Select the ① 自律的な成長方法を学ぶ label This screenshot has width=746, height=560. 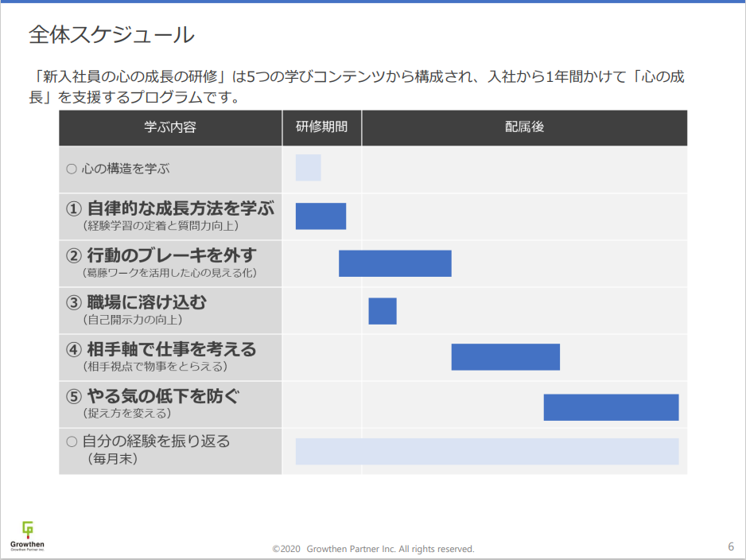pos(170,209)
